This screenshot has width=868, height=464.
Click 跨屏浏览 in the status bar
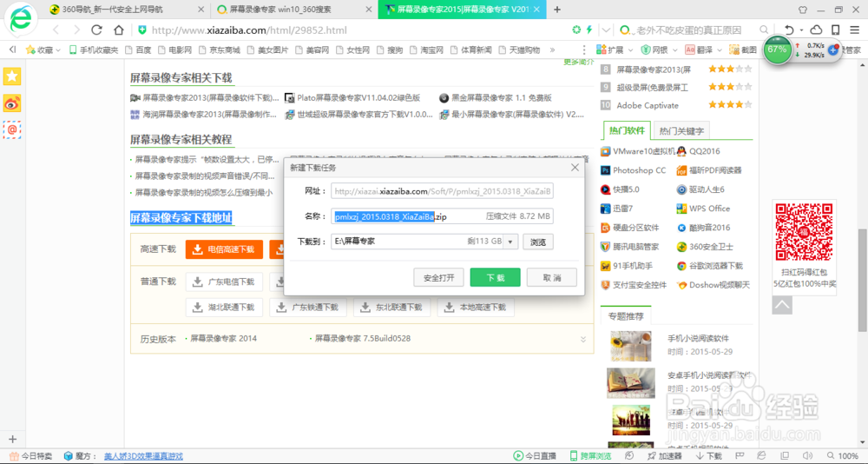[x=590, y=455]
